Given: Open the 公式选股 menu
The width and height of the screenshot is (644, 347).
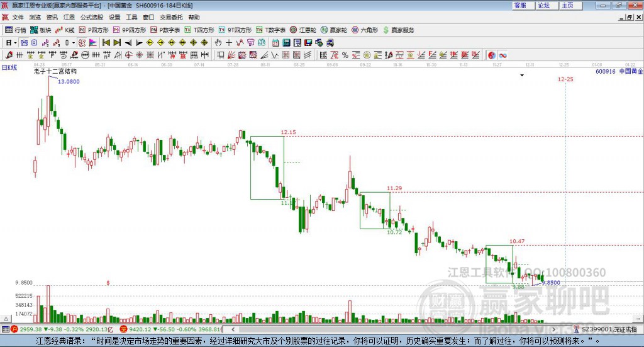Looking at the screenshot, I should click(92, 17).
